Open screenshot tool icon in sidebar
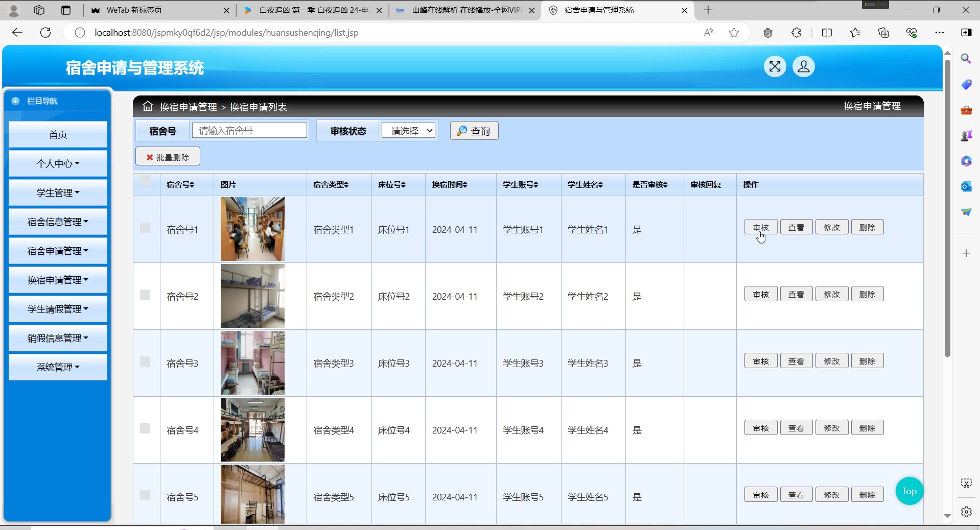Screen dimensions: 980x530 click(966, 483)
